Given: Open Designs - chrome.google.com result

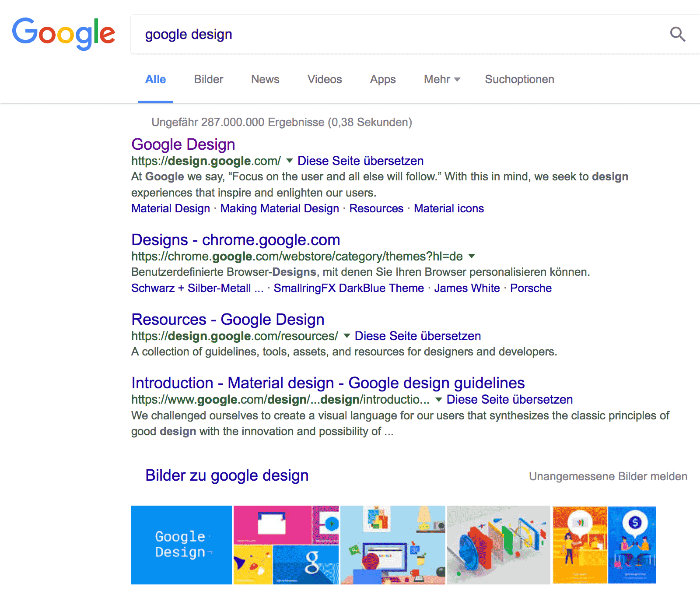Looking at the screenshot, I should (x=236, y=240).
